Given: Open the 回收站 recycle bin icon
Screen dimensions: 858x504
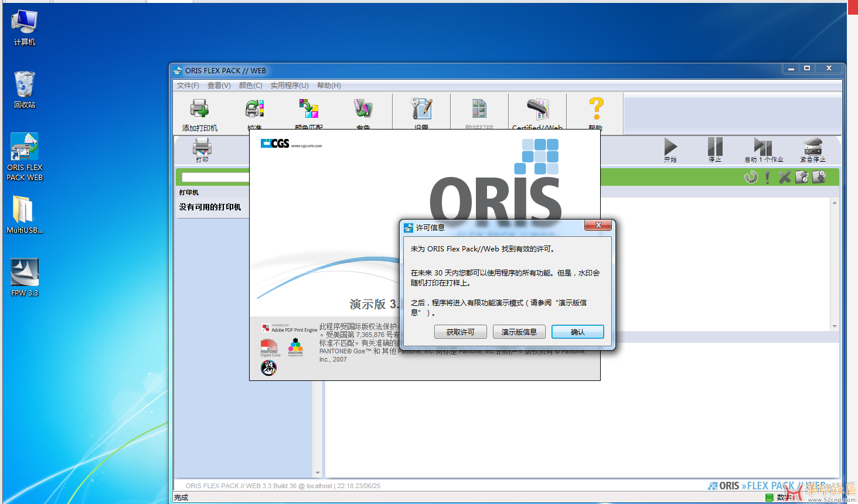Looking at the screenshot, I should pyautogui.click(x=24, y=90).
